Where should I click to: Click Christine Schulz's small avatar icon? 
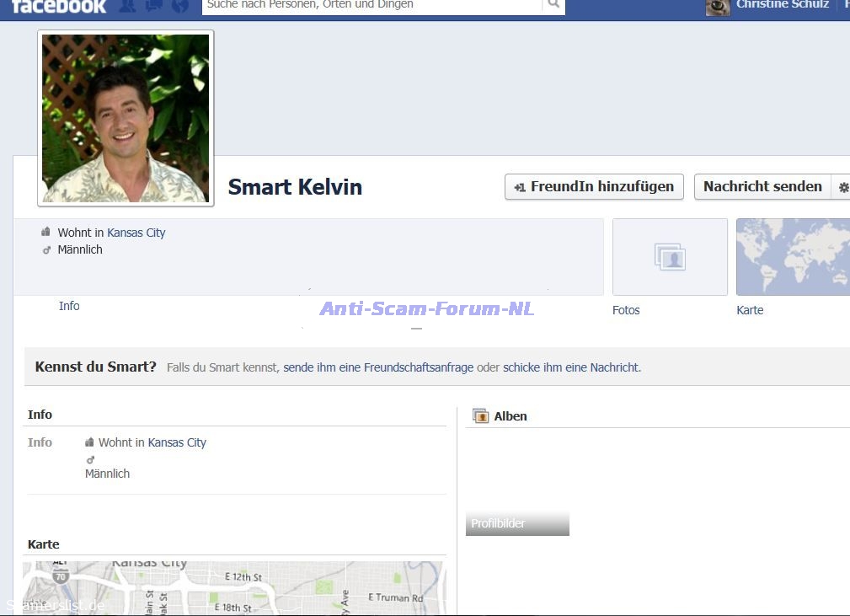click(718, 7)
